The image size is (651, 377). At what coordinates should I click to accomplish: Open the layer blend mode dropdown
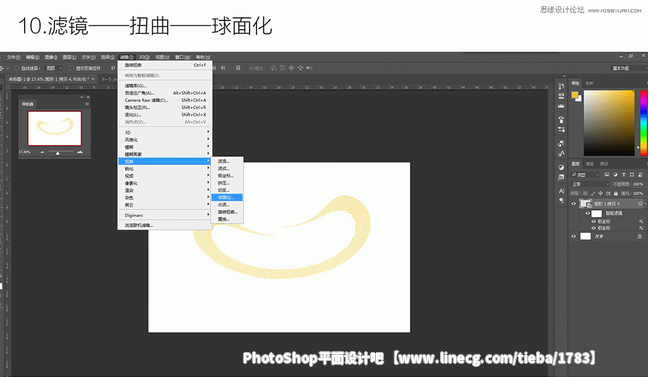590,184
